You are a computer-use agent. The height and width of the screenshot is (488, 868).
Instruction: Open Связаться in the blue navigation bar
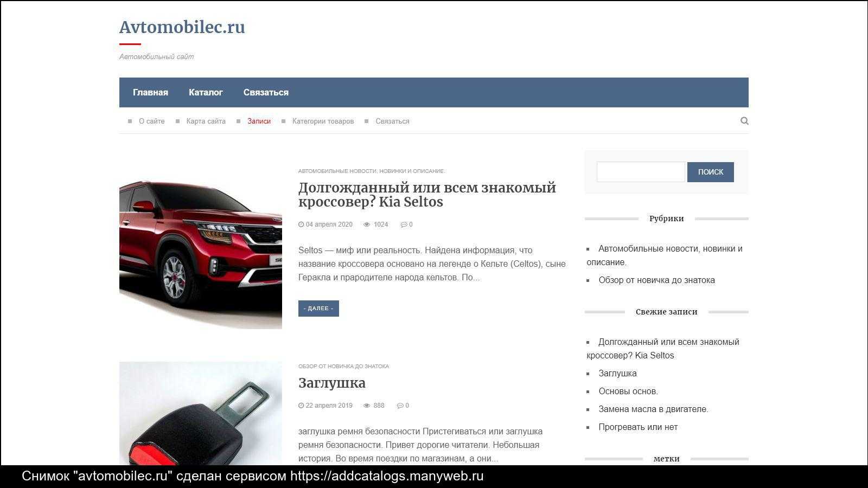click(x=266, y=92)
